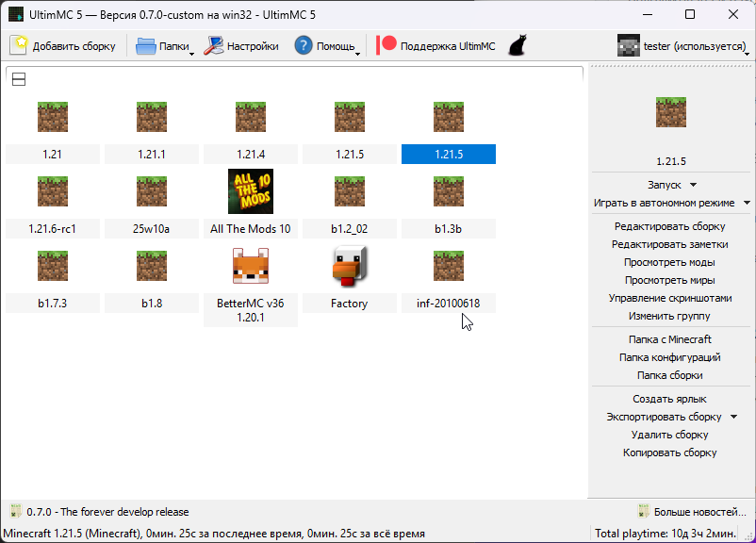Screen dimensions: 756x543
Task: Select the b1.2_02 instance icon
Action: [350, 191]
